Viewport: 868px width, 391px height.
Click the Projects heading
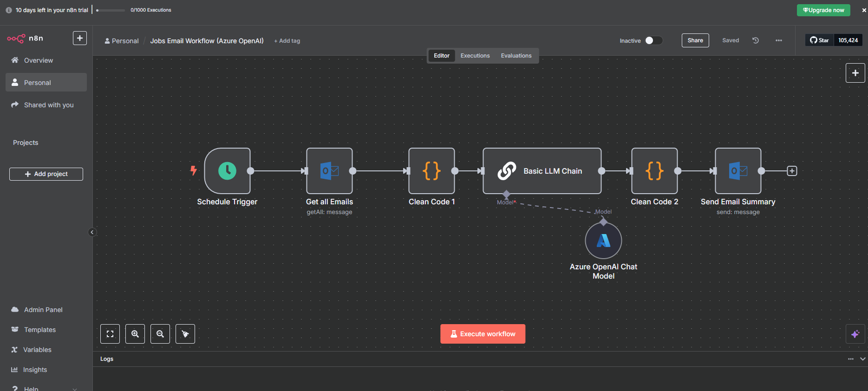(x=26, y=143)
